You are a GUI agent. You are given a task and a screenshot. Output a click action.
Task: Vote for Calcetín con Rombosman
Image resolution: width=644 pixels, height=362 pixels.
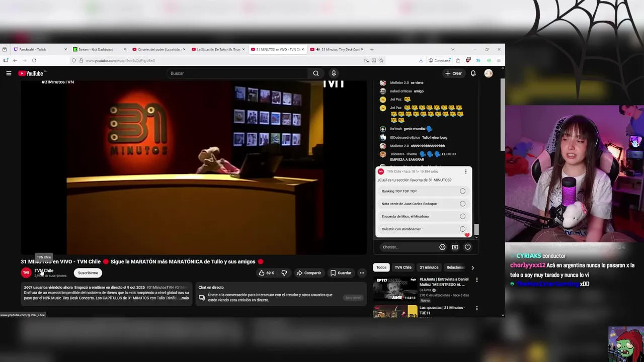pyautogui.click(x=424, y=229)
